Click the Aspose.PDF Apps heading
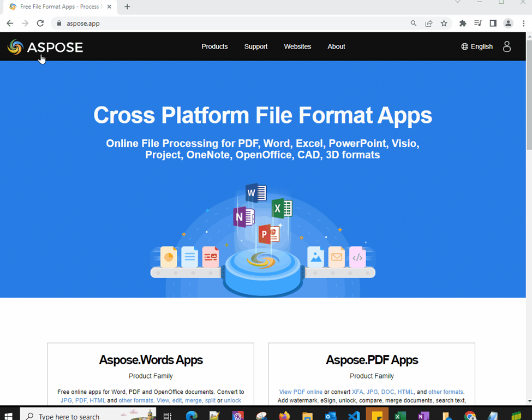The width and height of the screenshot is (532, 420). click(x=372, y=360)
